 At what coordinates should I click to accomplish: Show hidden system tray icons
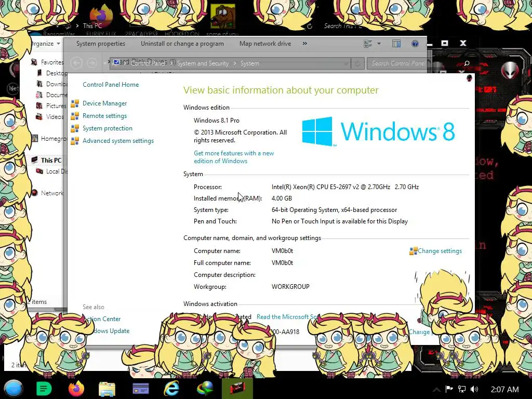click(436, 390)
